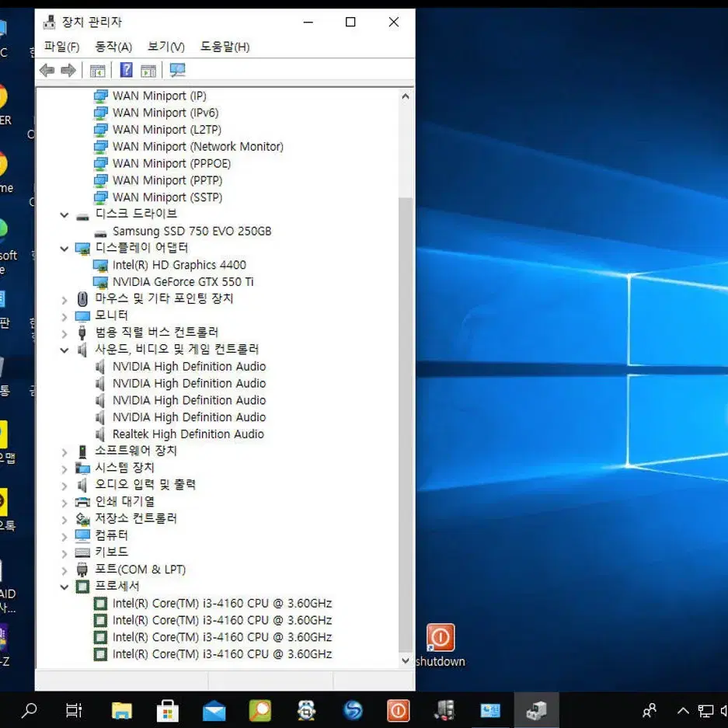The height and width of the screenshot is (728, 728).
Task: Expand the 모니터 category
Action: [64, 317]
